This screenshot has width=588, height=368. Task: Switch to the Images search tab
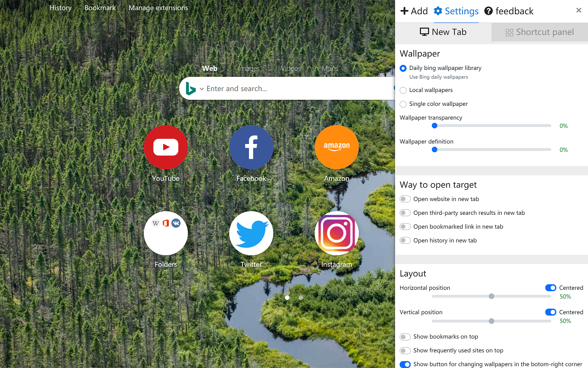(249, 68)
